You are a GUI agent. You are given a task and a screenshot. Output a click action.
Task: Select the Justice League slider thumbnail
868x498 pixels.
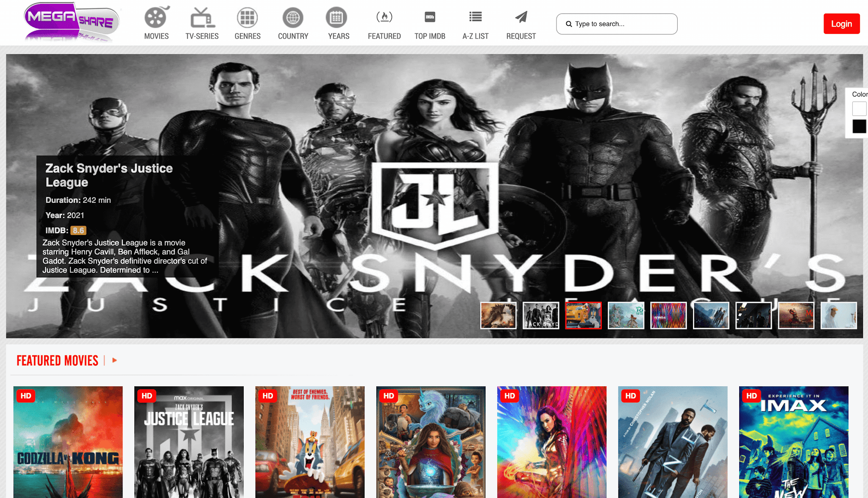(x=541, y=315)
